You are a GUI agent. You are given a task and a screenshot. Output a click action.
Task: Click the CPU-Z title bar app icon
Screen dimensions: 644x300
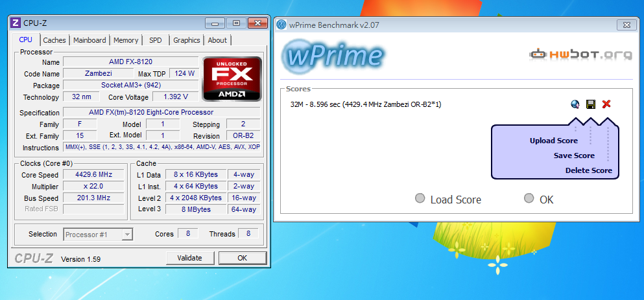16,23
